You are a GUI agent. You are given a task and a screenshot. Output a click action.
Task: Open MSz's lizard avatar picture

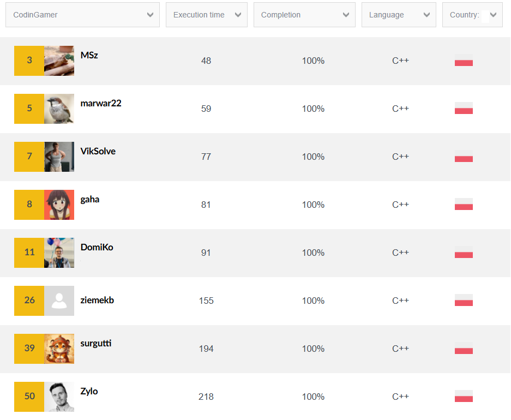coord(59,61)
